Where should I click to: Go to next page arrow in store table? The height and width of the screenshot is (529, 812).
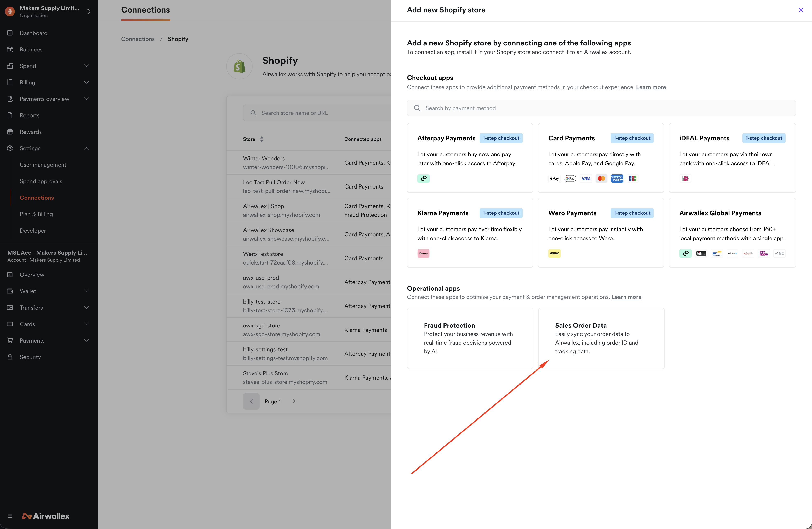[x=294, y=402]
